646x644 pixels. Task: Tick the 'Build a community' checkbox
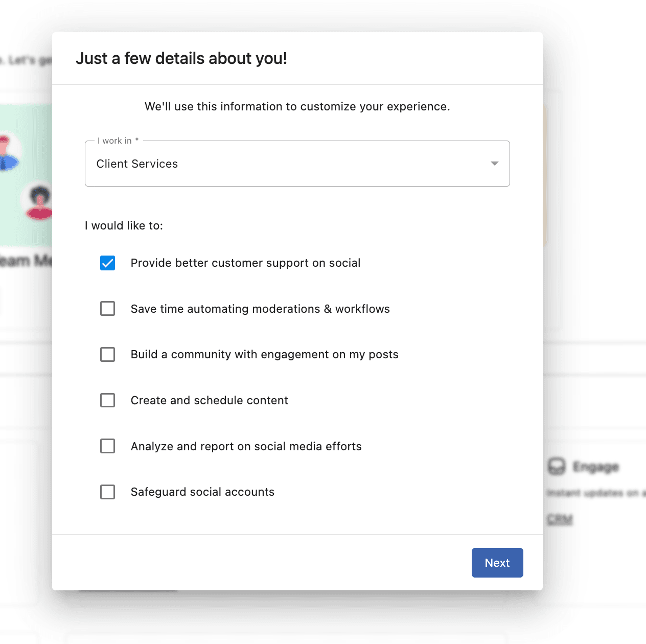107,355
